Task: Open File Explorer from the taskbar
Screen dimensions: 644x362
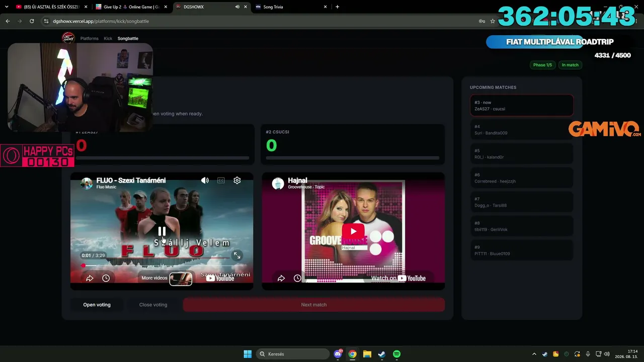Action: [367, 354]
